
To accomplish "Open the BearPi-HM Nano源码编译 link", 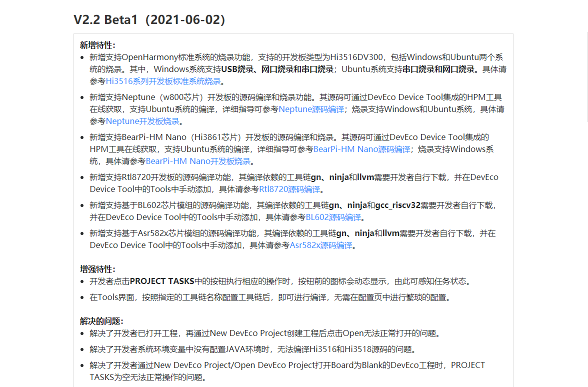I will (x=362, y=149).
